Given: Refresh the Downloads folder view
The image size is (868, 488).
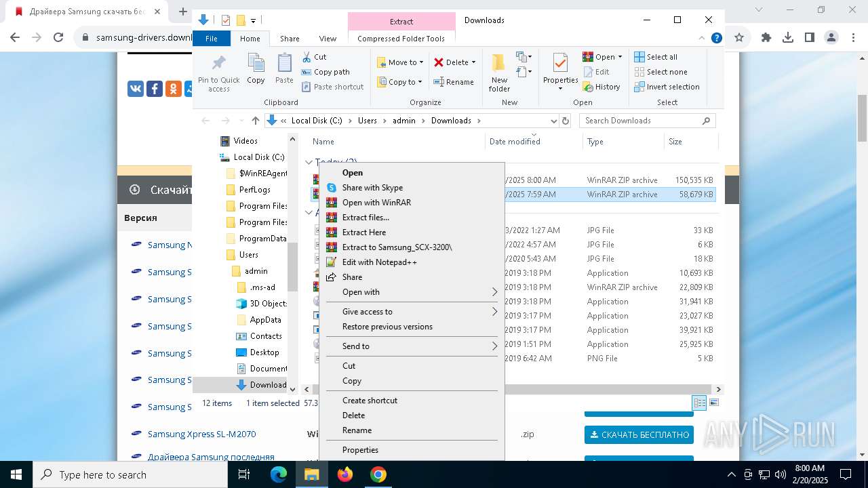Looking at the screenshot, I should 566,121.
